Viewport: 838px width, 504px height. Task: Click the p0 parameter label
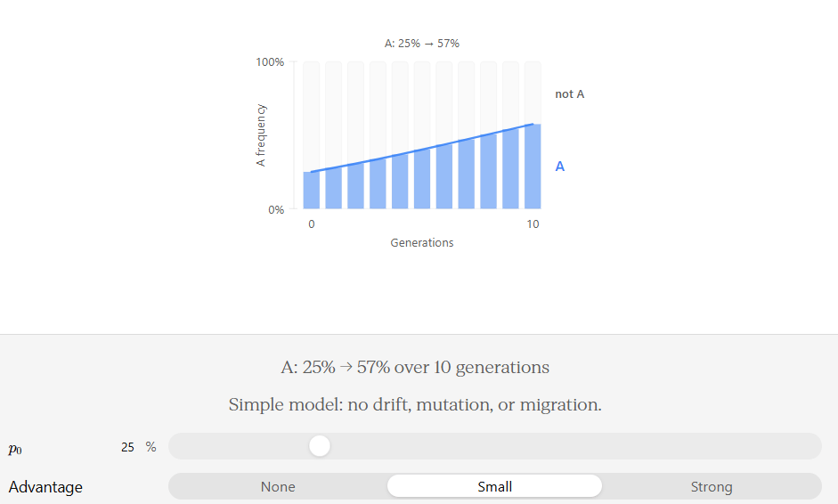point(15,449)
